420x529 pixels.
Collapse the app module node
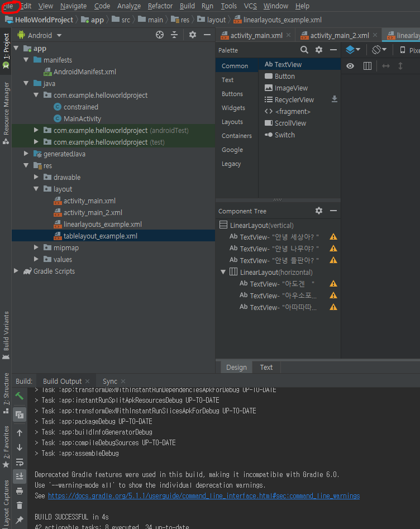(x=16, y=48)
